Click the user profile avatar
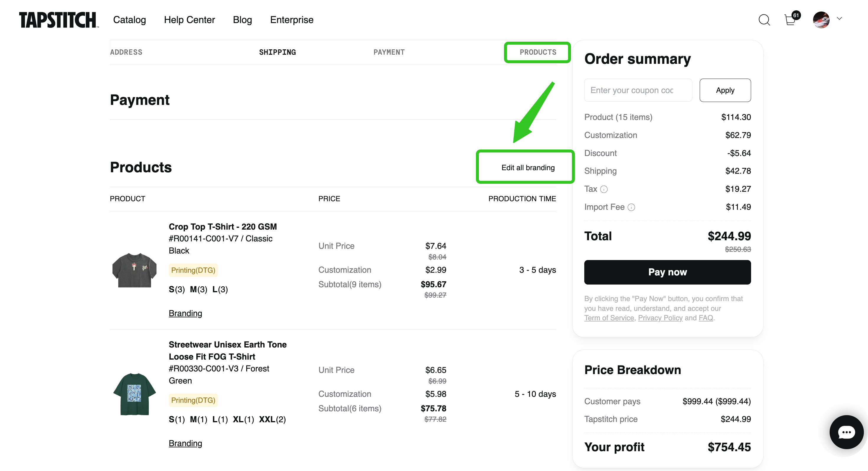 coord(821,20)
